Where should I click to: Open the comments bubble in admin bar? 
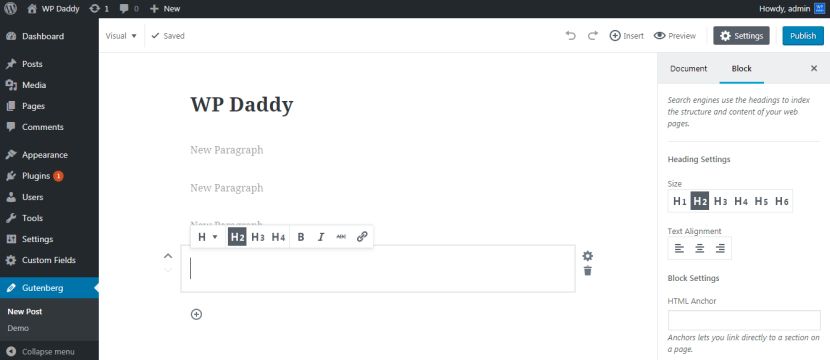pos(129,8)
